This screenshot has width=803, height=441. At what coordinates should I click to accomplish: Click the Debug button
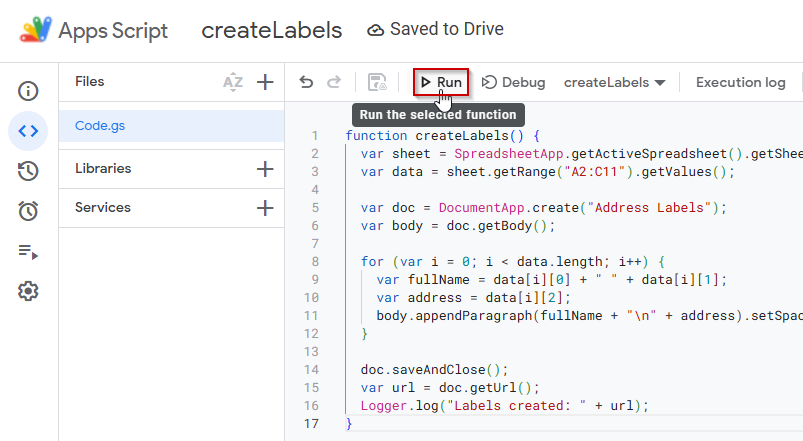pyautogui.click(x=514, y=82)
